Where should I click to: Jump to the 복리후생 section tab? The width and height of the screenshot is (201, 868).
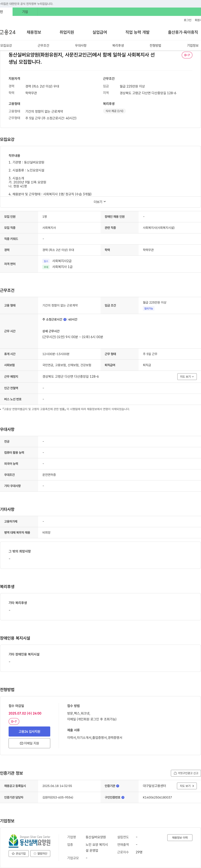click(118, 45)
